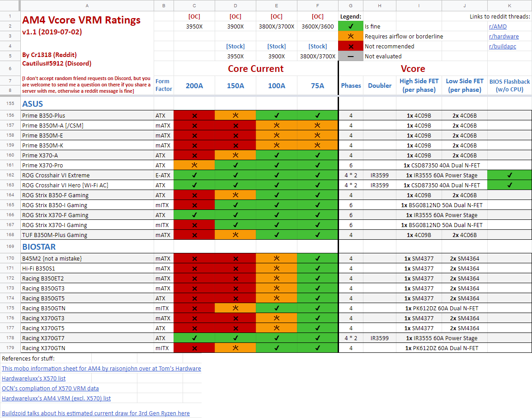Viewport: 532px width, 418px height.
Task: Select the 'Prime B350-Plus' cell
Action: [87, 115]
